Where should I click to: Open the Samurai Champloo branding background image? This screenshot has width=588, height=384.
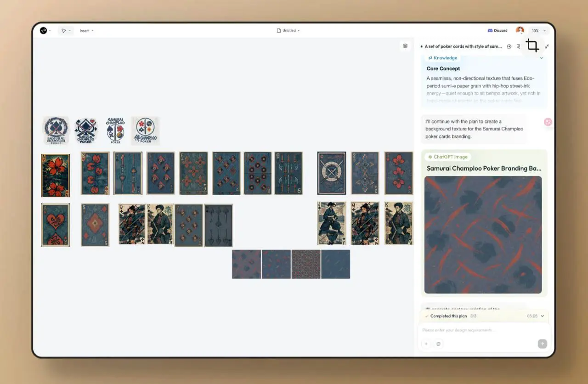(483, 235)
